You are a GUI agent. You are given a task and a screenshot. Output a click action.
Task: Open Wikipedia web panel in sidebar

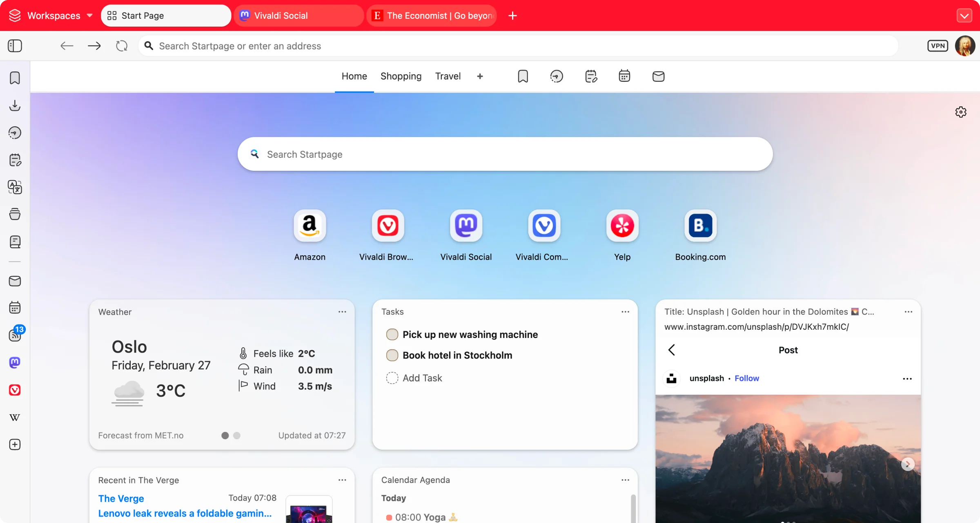(15, 417)
